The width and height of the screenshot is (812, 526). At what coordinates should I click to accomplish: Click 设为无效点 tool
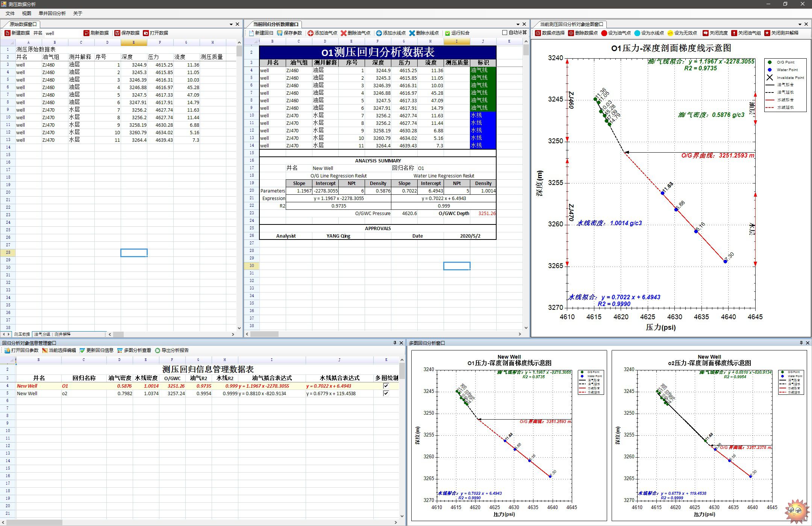[682, 33]
